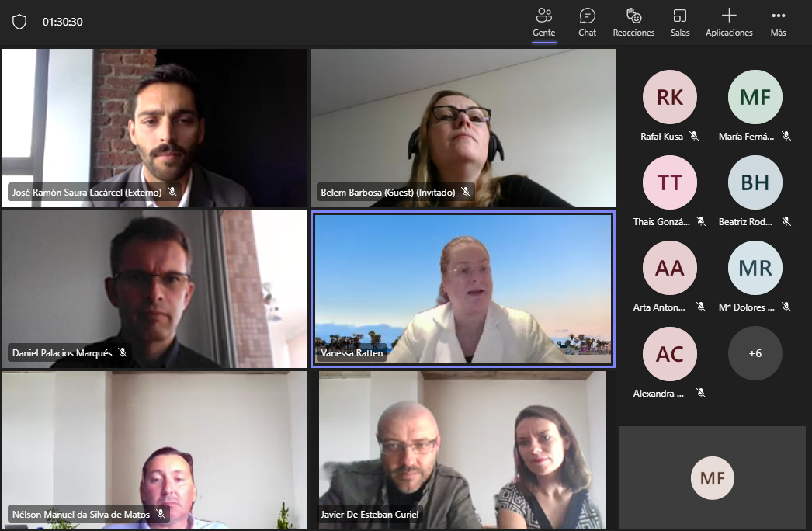Viewport: 812px width, 531px height.
Task: Open the Gente participants panel
Action: coord(543,23)
